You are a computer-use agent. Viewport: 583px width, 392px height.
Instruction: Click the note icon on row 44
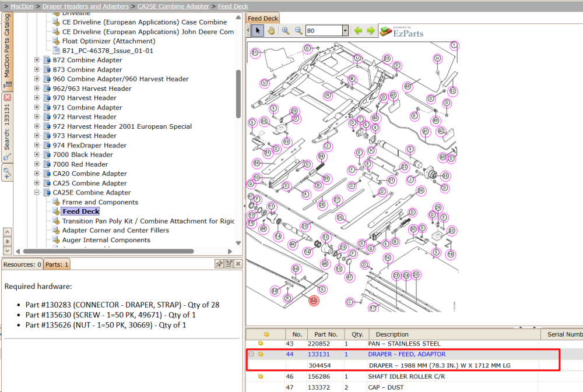click(261, 354)
